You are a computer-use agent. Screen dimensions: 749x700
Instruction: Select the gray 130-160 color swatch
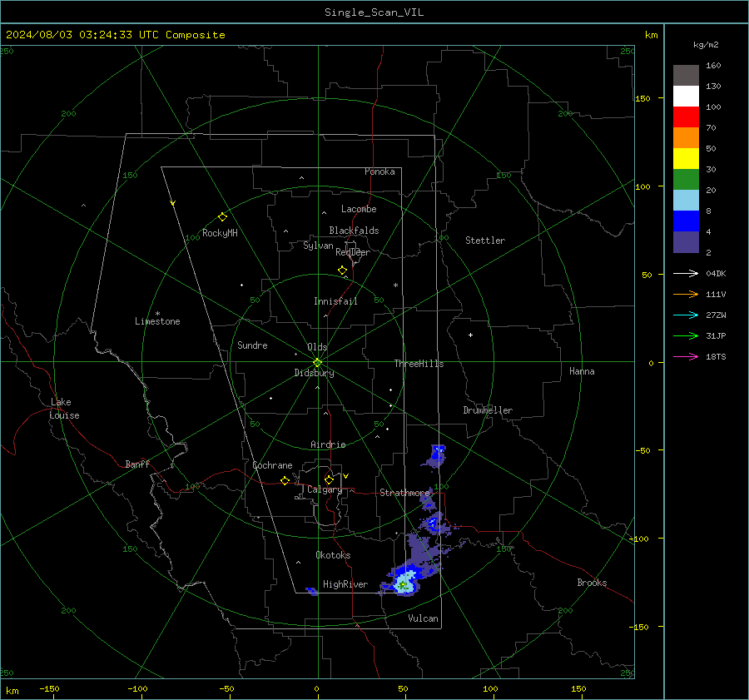pos(686,76)
